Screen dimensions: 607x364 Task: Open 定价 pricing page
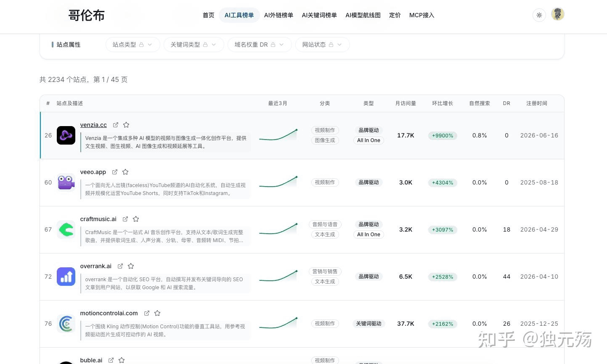[395, 15]
